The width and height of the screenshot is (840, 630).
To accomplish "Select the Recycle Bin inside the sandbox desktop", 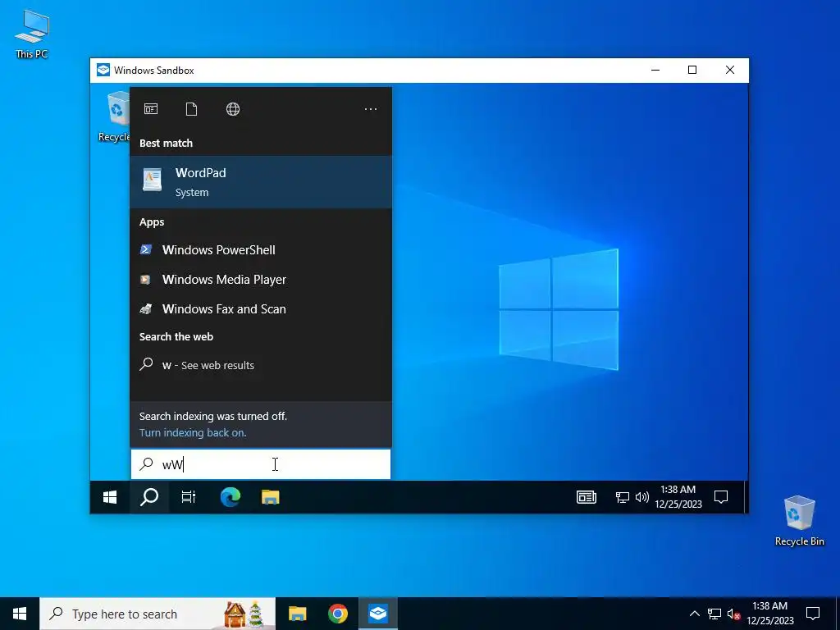I will tap(114, 116).
